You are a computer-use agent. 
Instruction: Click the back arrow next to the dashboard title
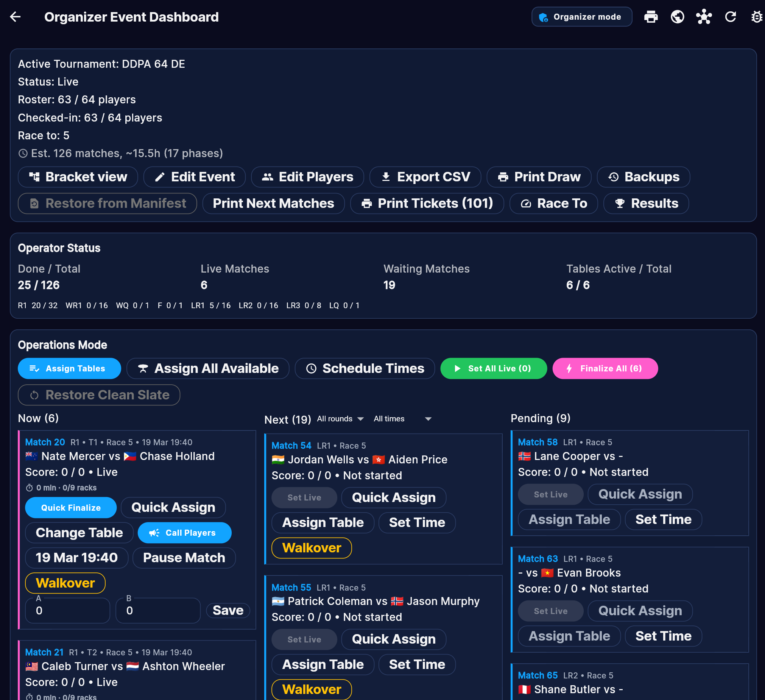point(15,17)
